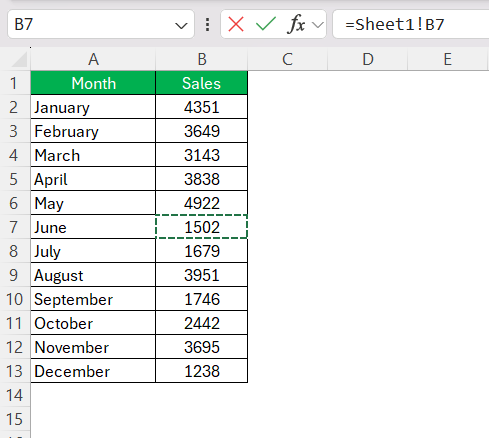Open Insert Function with the fx icon
Image resolution: width=489 pixels, height=438 pixels.
[296, 24]
